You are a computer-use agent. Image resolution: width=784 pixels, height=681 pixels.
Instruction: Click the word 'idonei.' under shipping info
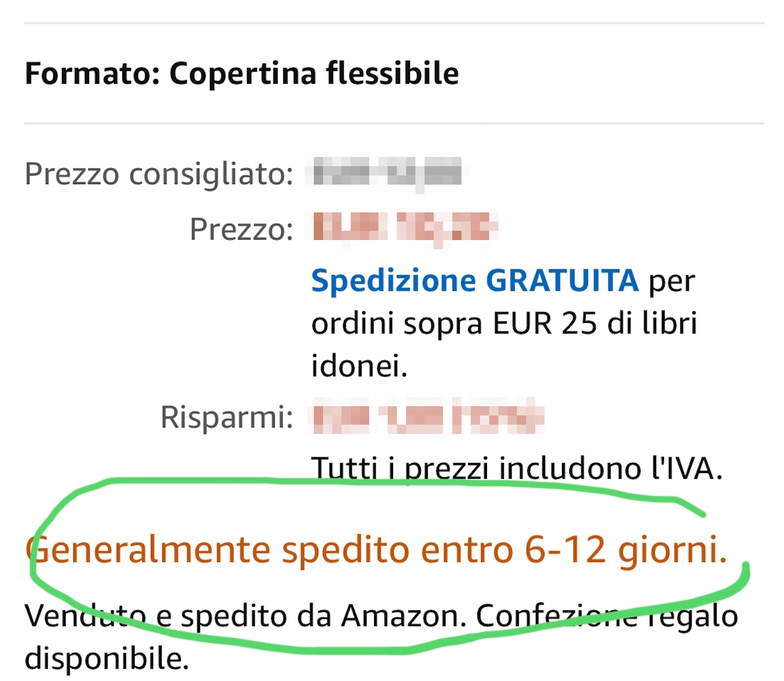[x=359, y=365]
